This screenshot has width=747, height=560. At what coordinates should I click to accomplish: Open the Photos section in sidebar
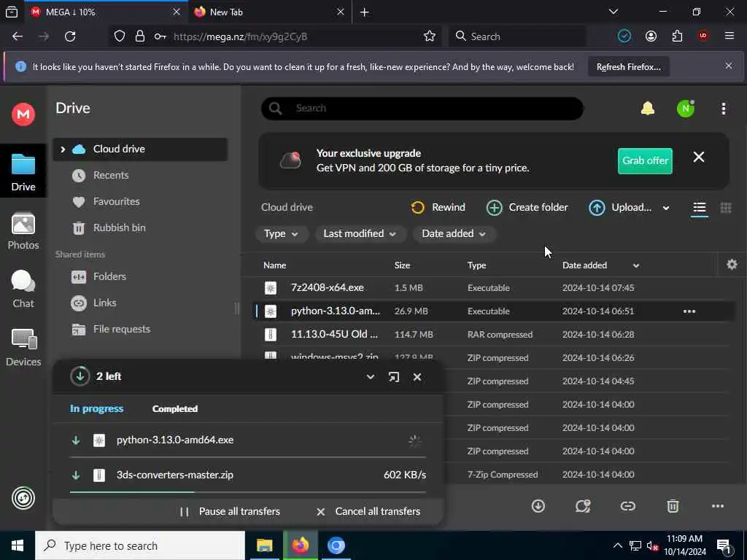point(23,231)
